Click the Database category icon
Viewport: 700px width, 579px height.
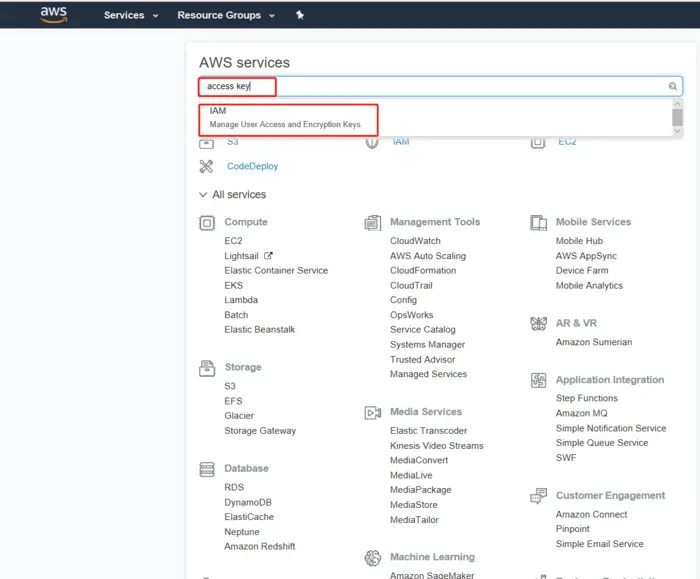pos(207,468)
